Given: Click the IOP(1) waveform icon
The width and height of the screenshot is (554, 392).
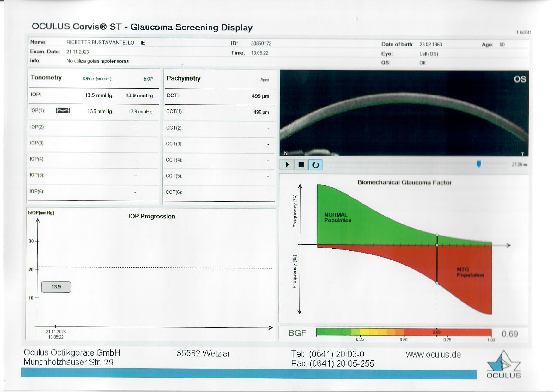Looking at the screenshot, I should 63,110.
